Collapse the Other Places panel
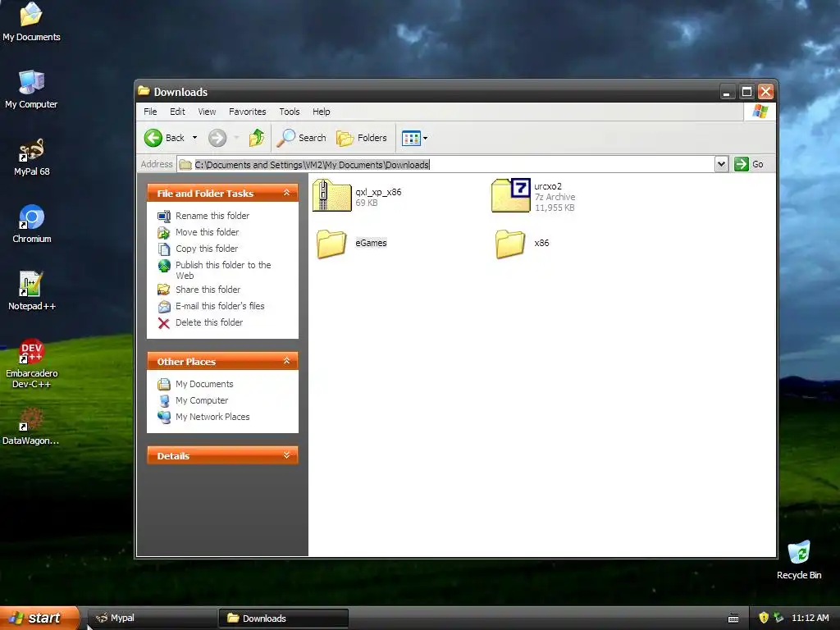The image size is (840, 630). point(286,361)
